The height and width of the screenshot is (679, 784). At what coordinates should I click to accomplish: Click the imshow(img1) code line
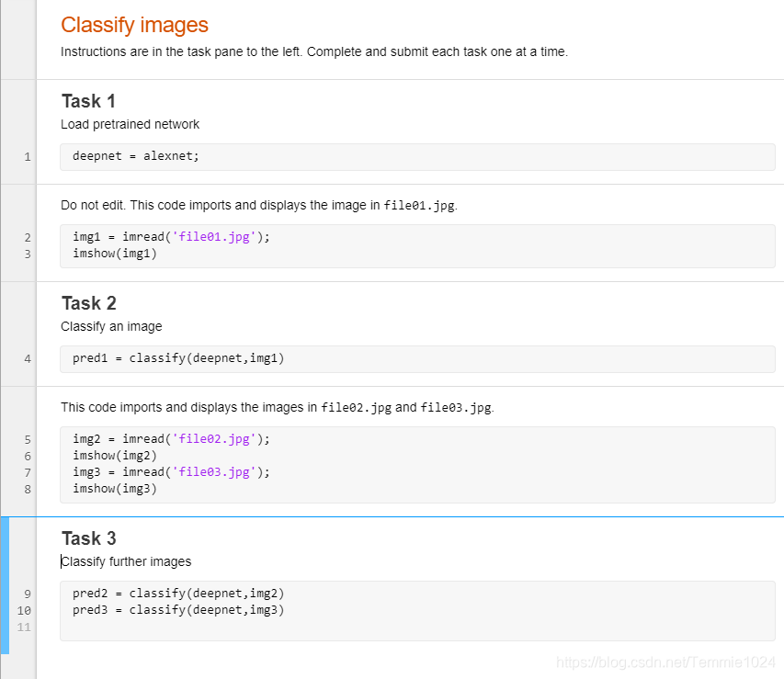pos(115,254)
